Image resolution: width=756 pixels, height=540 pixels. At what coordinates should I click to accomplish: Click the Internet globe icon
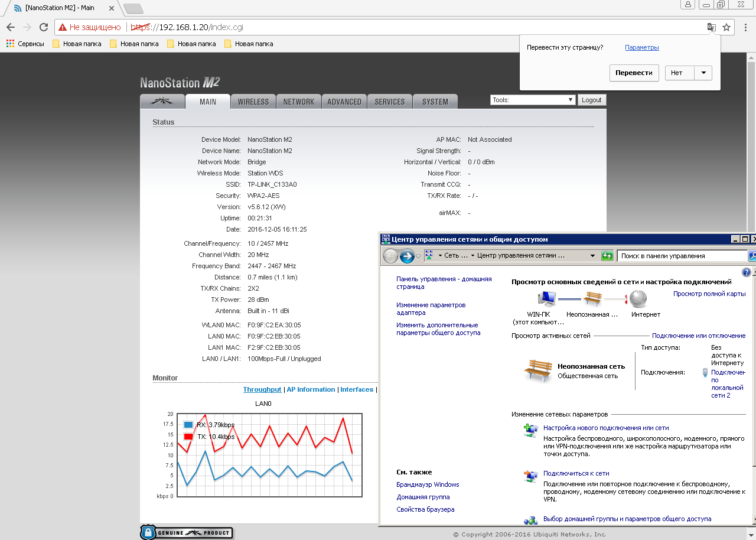tap(638, 299)
